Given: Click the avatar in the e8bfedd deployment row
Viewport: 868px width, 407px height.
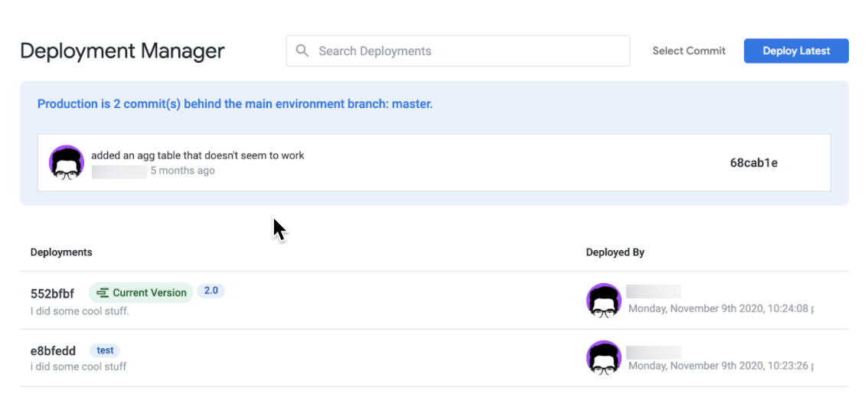Looking at the screenshot, I should click(x=604, y=358).
